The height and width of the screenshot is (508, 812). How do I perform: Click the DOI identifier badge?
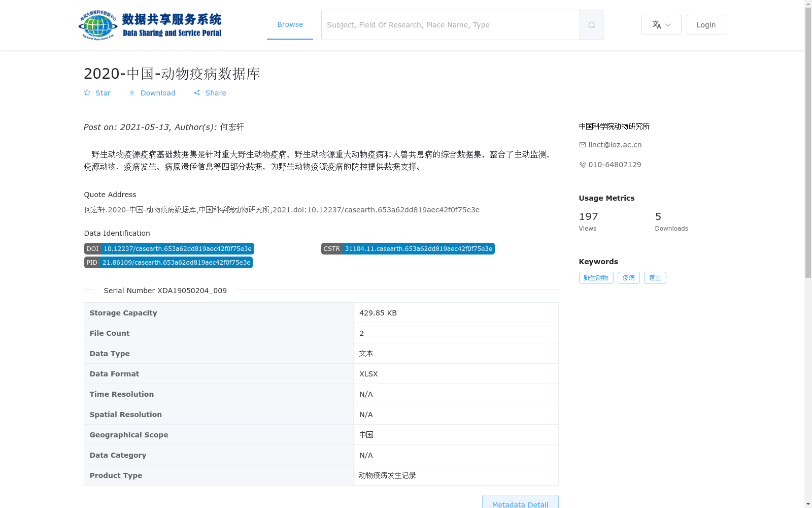click(169, 249)
